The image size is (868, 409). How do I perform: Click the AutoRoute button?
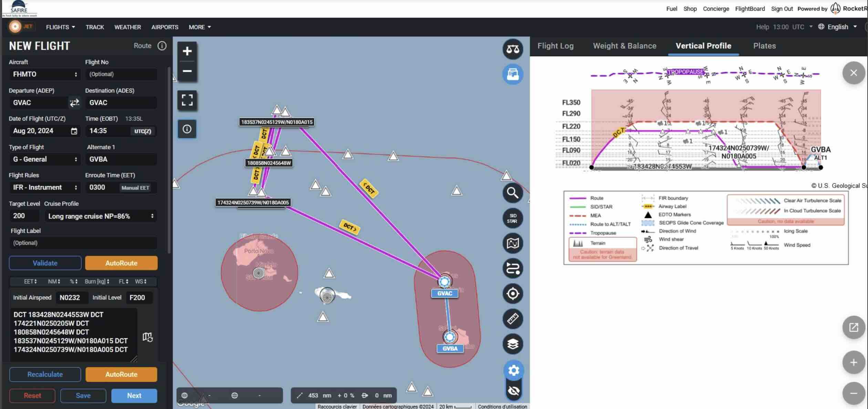[x=121, y=263]
